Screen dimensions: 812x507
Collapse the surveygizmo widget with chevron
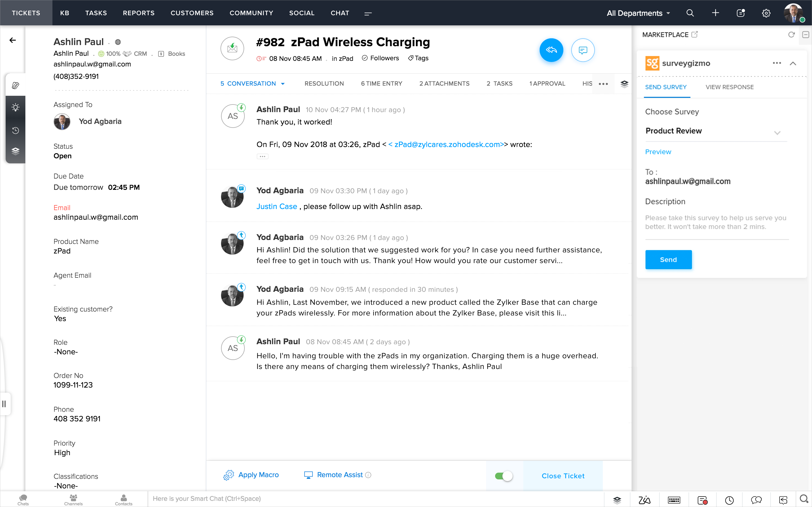(x=793, y=63)
